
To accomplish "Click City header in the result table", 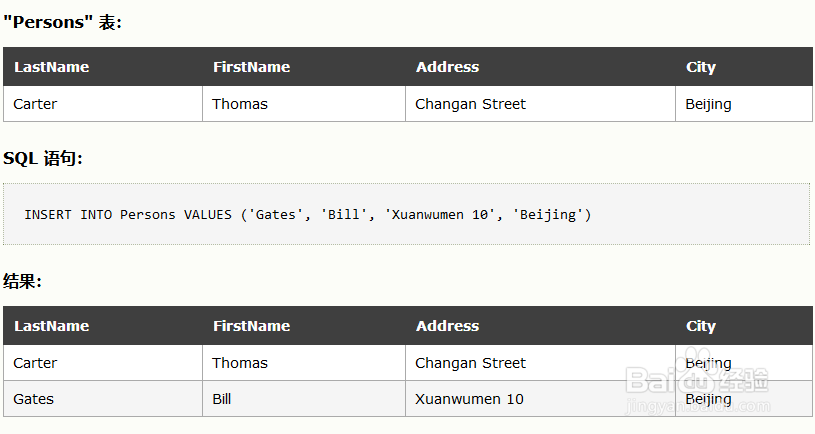I will (x=700, y=326).
